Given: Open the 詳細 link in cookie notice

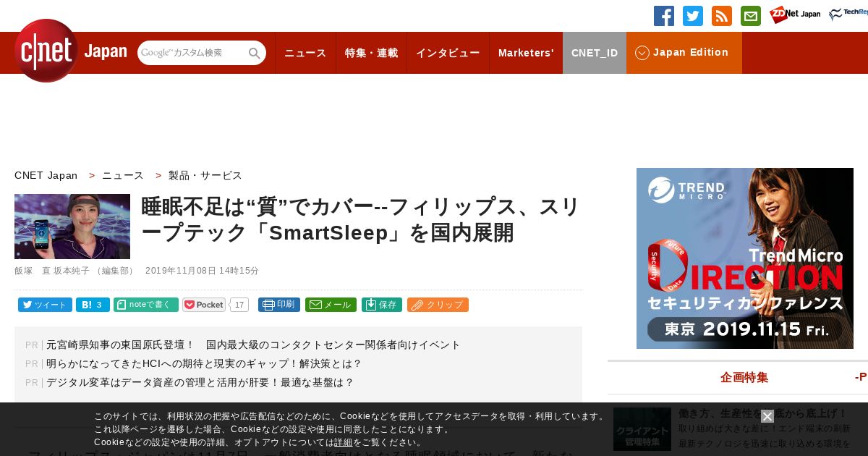Looking at the screenshot, I should click(x=343, y=442).
